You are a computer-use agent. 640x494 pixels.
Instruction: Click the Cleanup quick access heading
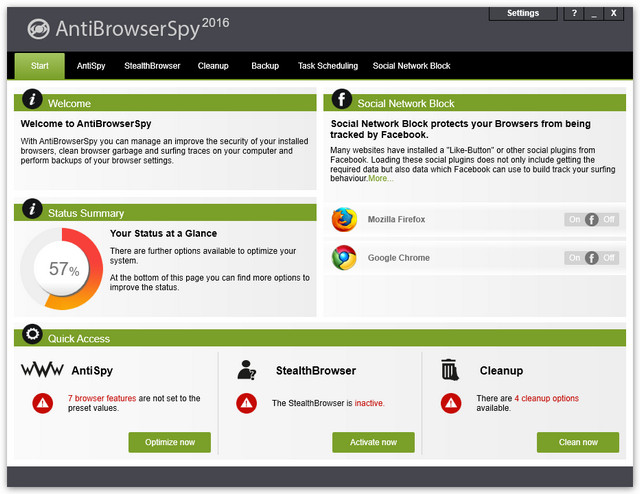pos(501,371)
